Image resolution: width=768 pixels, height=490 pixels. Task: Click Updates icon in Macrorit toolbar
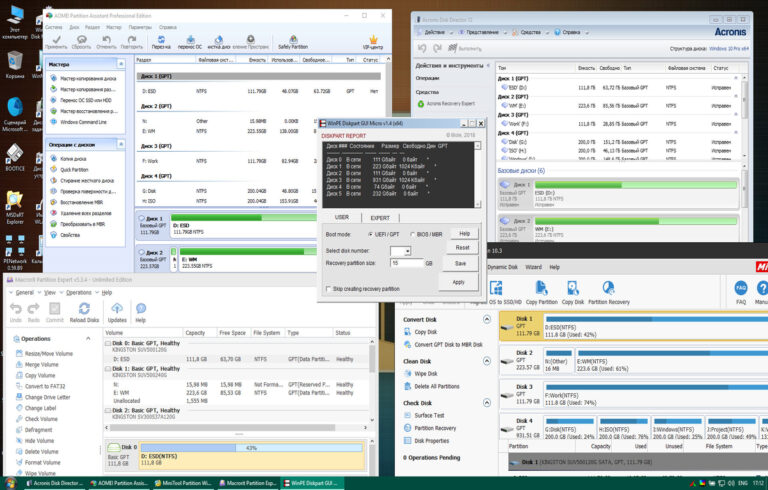coord(117,308)
